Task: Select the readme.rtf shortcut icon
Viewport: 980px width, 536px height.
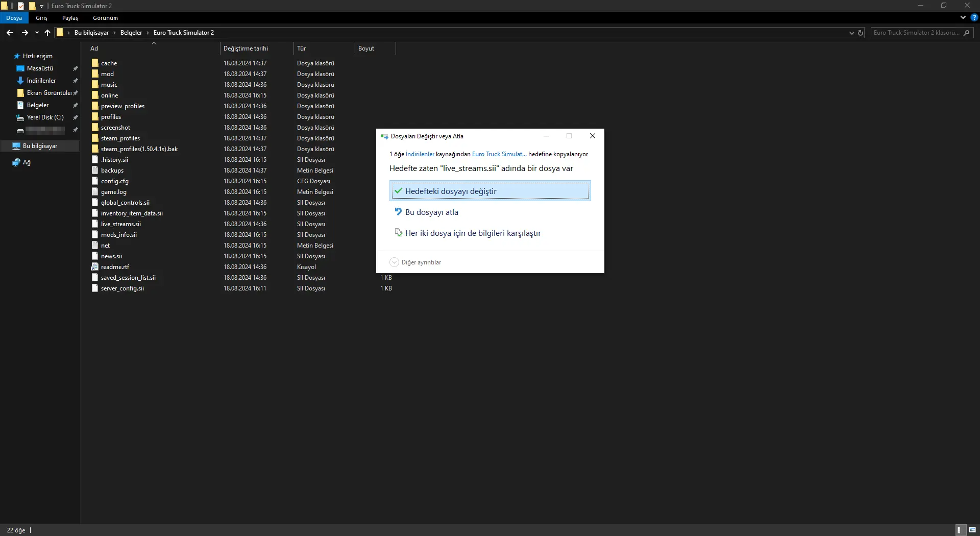Action: 95,267
